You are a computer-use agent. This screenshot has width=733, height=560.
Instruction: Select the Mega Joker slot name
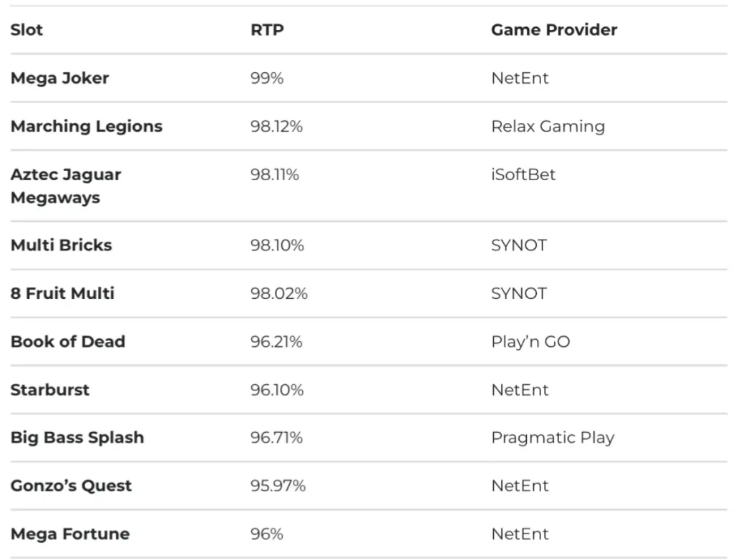(x=59, y=78)
